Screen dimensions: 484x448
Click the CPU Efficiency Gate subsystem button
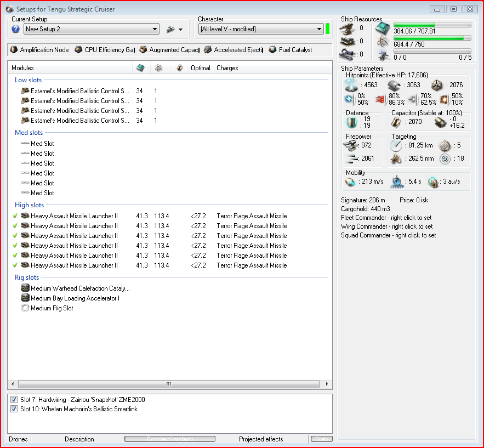point(105,50)
